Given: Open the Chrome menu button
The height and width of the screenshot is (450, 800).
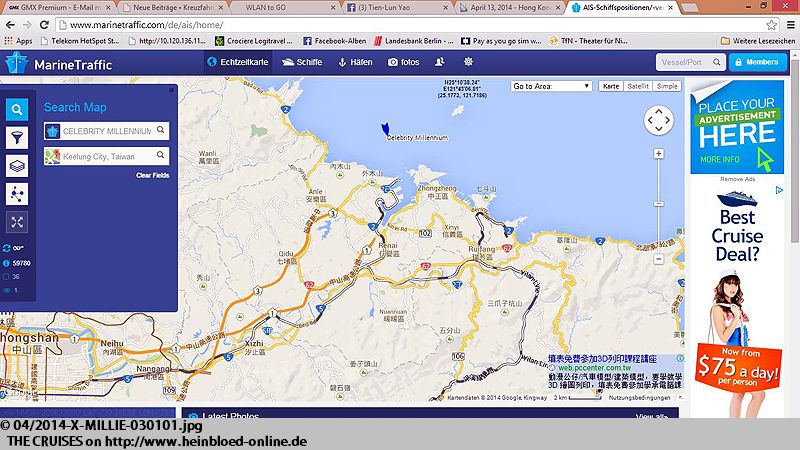Looking at the screenshot, I should click(790, 24).
